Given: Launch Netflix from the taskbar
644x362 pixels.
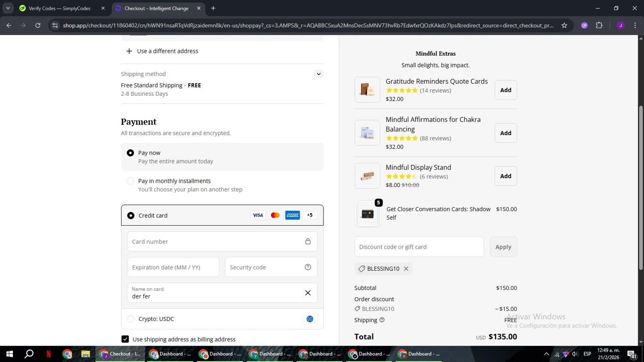Looking at the screenshot, I should (x=49, y=354).
